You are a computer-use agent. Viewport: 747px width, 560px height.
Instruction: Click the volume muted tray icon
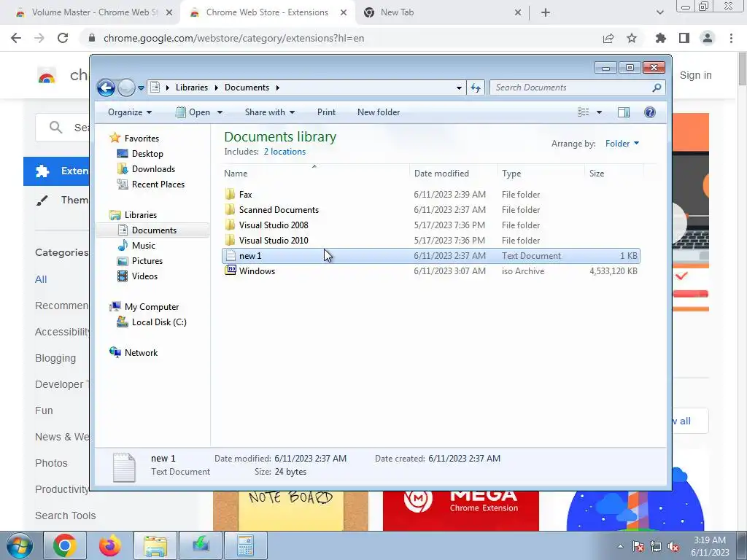(673, 547)
